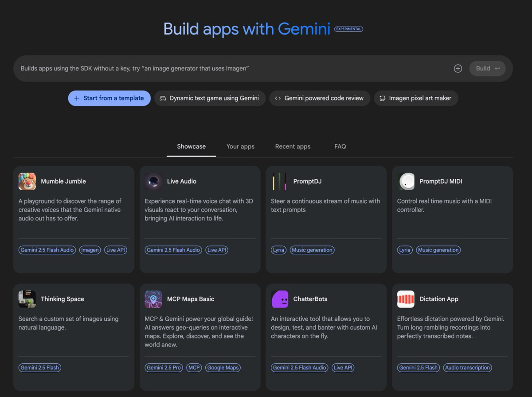Choose Gemini powered code review template
The width and height of the screenshot is (532, 397).
pos(320,98)
